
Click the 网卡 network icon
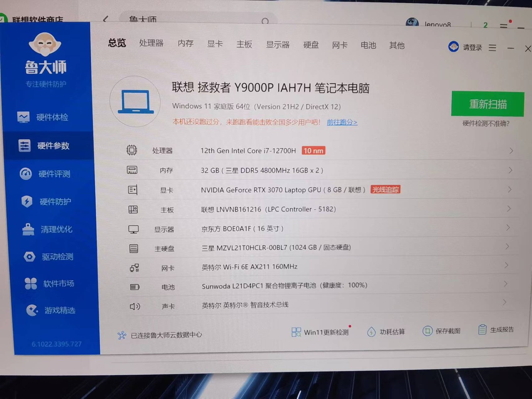click(x=134, y=268)
